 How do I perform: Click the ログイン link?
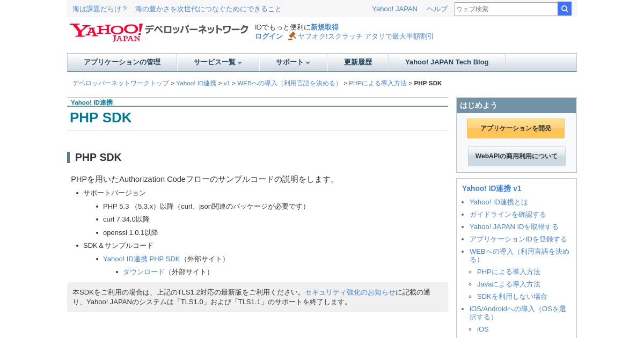[269, 36]
